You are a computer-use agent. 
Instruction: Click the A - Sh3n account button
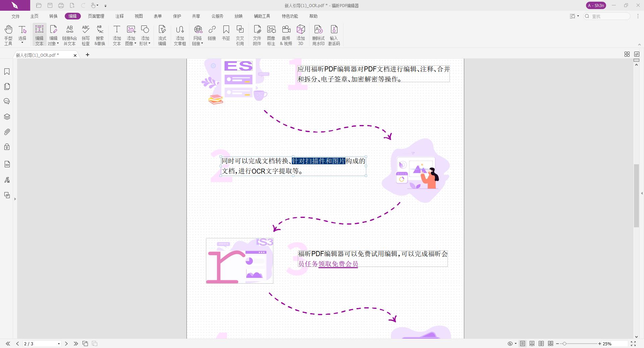[596, 5]
